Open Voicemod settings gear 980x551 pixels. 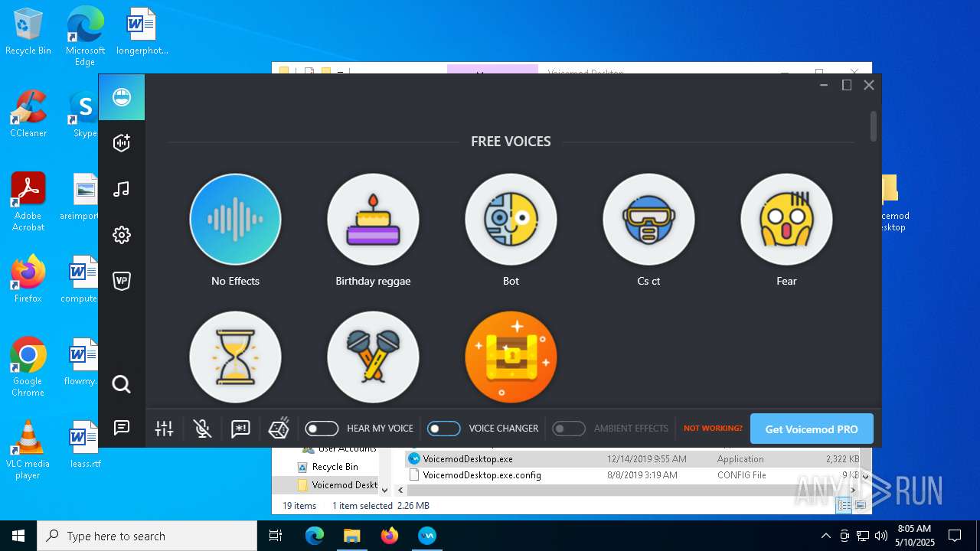122,235
